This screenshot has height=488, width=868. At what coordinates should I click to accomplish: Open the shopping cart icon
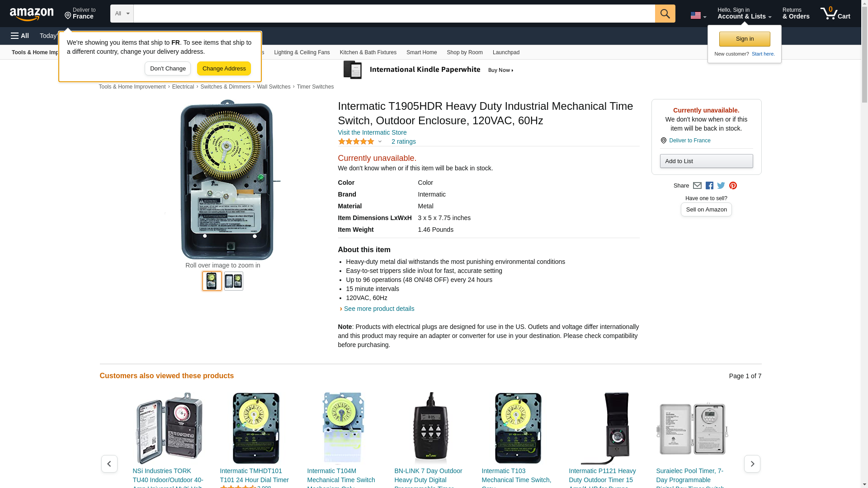point(835,14)
